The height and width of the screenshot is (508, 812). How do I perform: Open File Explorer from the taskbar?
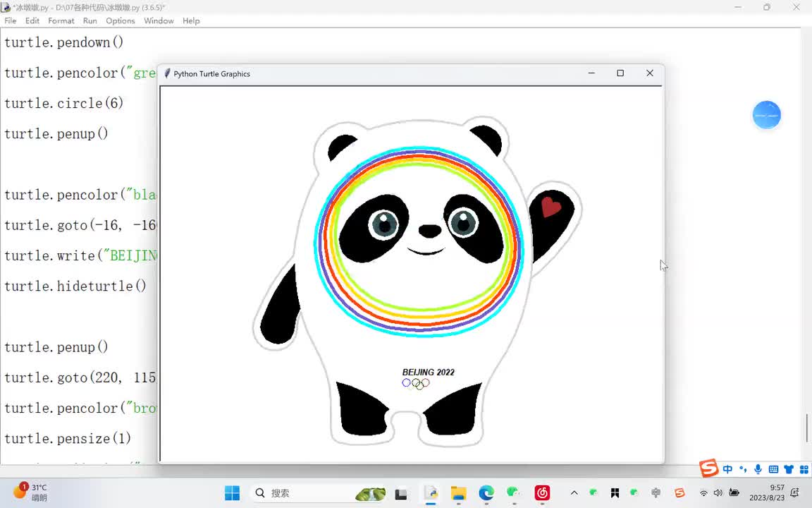pos(458,493)
